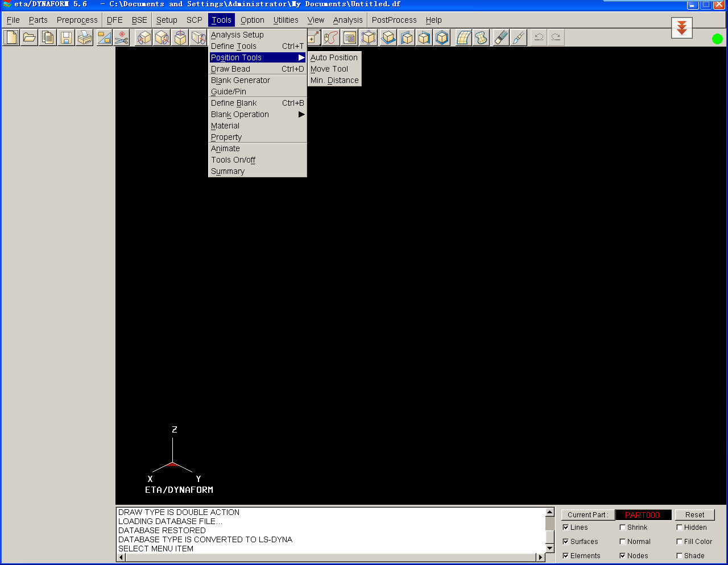Click the curved mesh surface icon
The width and height of the screenshot is (728, 565).
click(x=464, y=38)
